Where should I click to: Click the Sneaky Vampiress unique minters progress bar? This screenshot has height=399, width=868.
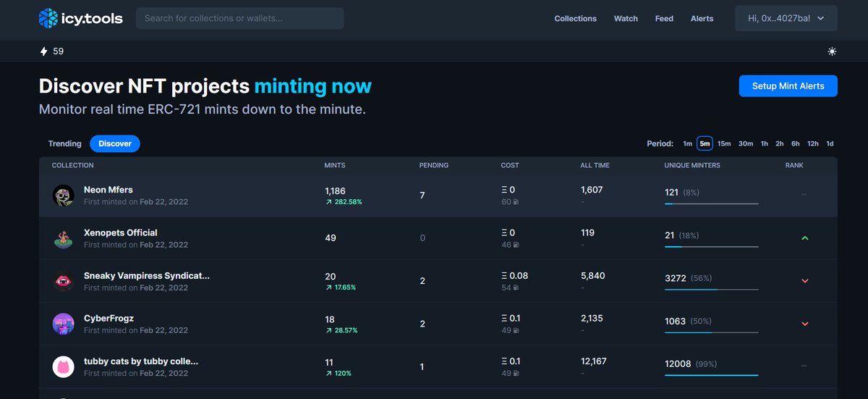712,290
